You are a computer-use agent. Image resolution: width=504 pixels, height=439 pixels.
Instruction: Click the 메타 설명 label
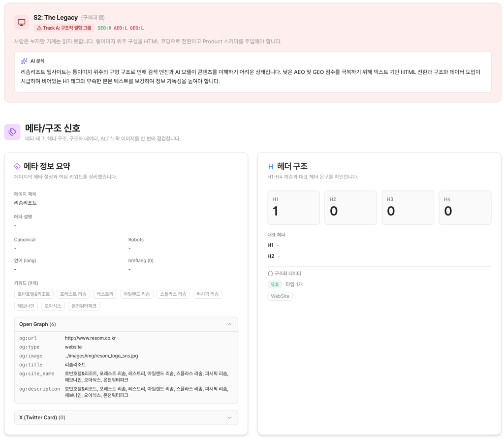click(x=23, y=217)
